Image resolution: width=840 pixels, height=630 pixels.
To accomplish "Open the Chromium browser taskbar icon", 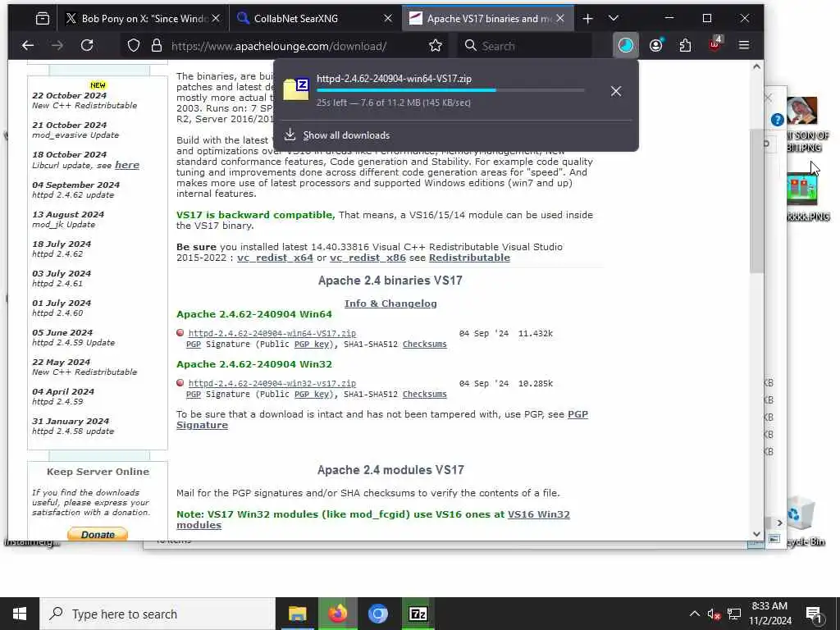I will [377, 614].
